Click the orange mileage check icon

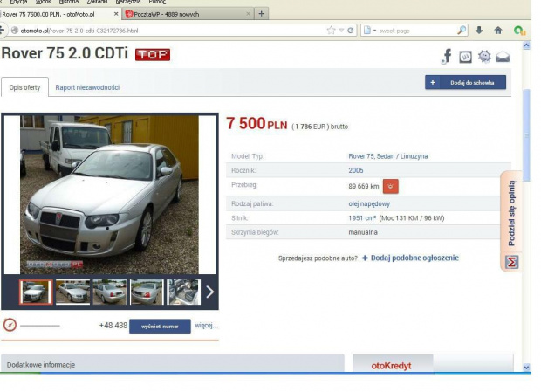coord(391,186)
